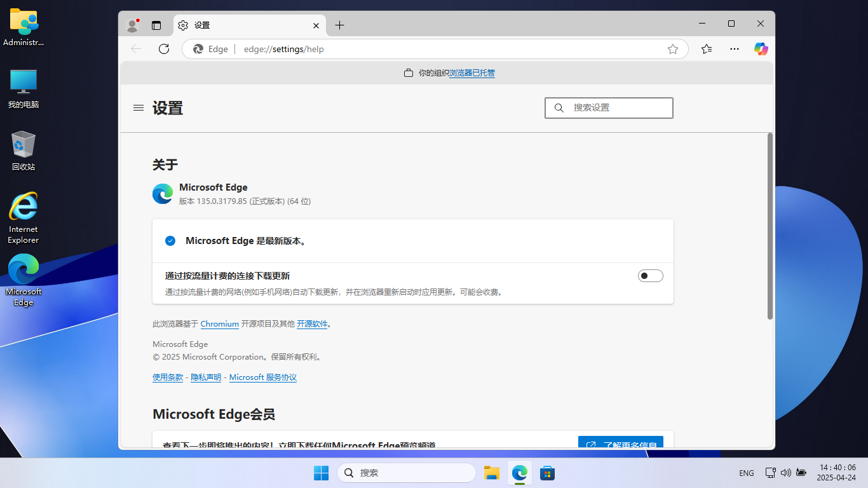Open a new tab with plus button
This screenshot has width=868, height=488.
pyautogui.click(x=339, y=25)
